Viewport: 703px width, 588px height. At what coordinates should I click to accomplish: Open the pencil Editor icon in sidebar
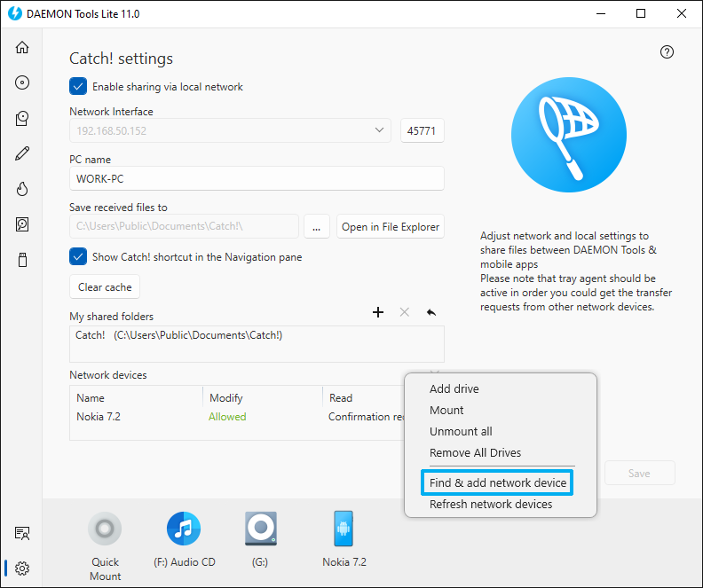pyautogui.click(x=22, y=153)
